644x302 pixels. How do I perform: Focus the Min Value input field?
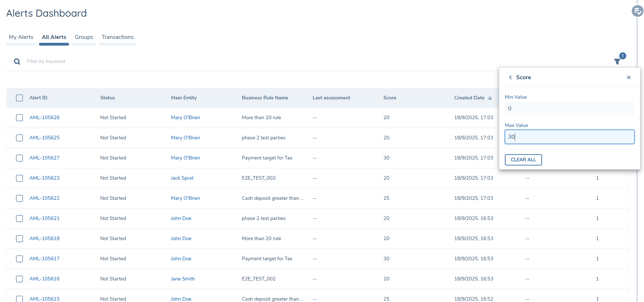click(569, 109)
